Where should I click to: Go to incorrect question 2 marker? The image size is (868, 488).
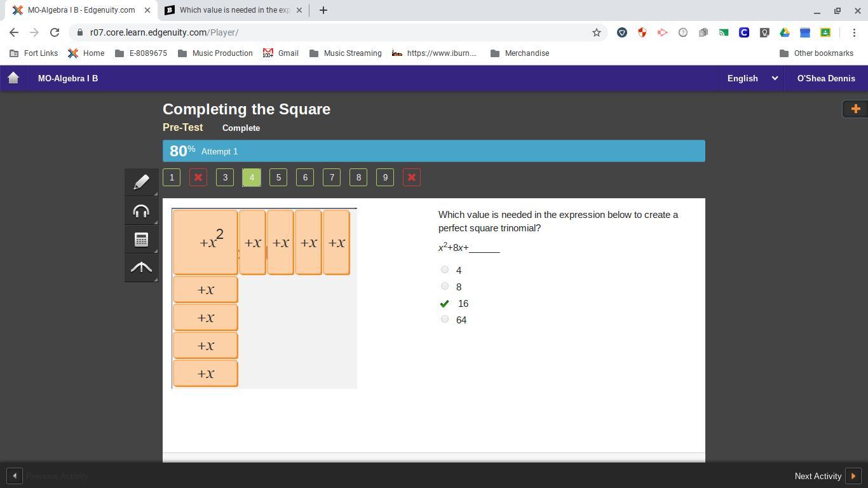pos(198,177)
